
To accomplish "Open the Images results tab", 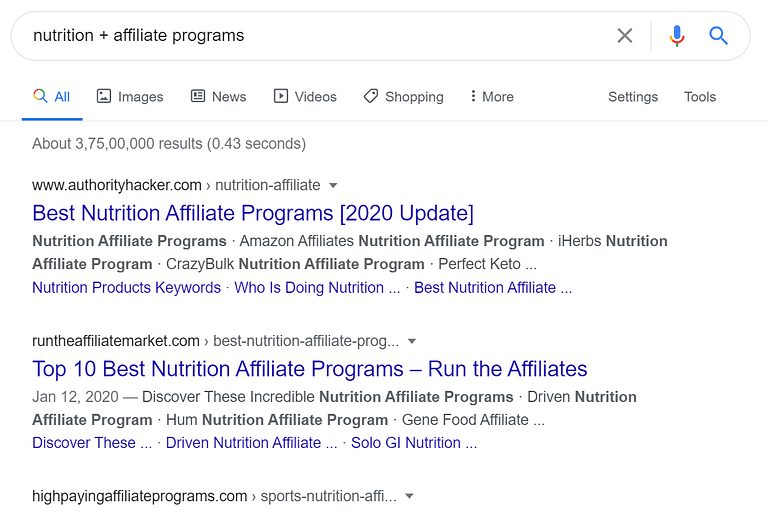I will point(130,97).
